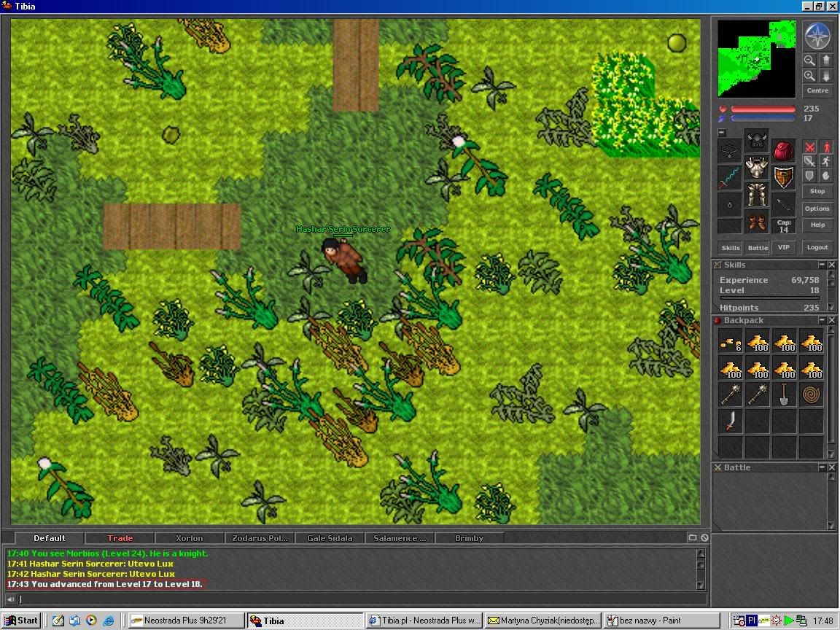Zoom out the minimap
Viewport: 840px width, 630px height.
click(x=809, y=60)
